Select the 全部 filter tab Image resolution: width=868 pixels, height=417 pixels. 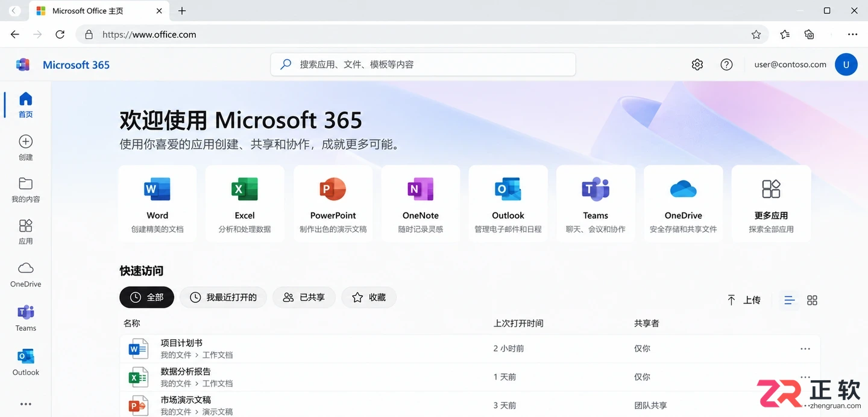[x=146, y=297]
